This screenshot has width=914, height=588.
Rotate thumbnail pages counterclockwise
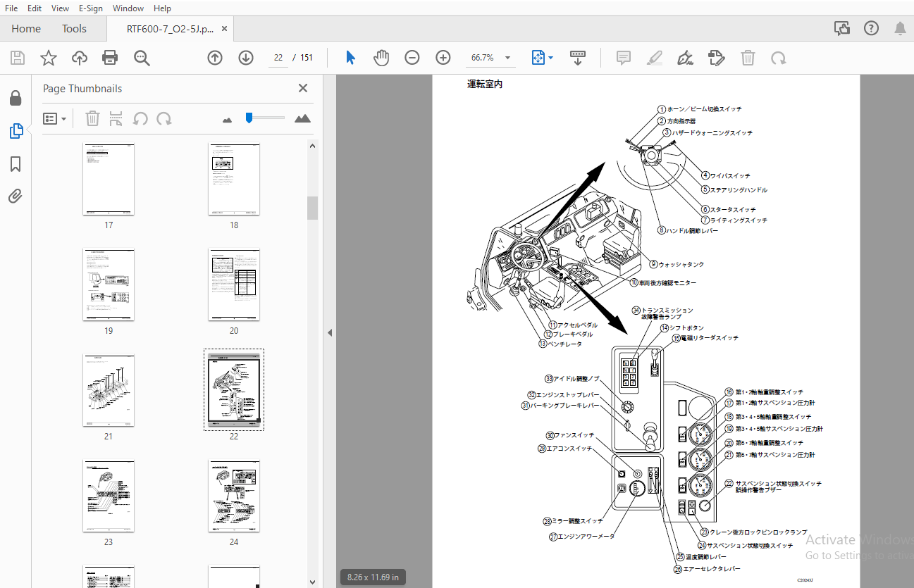click(140, 118)
